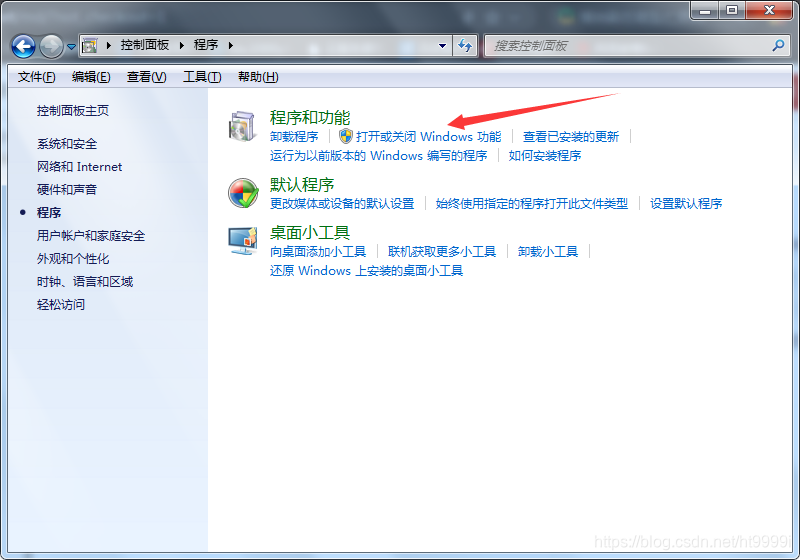800x560 pixels.
Task: Close the Control Panel window
Action: point(769,10)
